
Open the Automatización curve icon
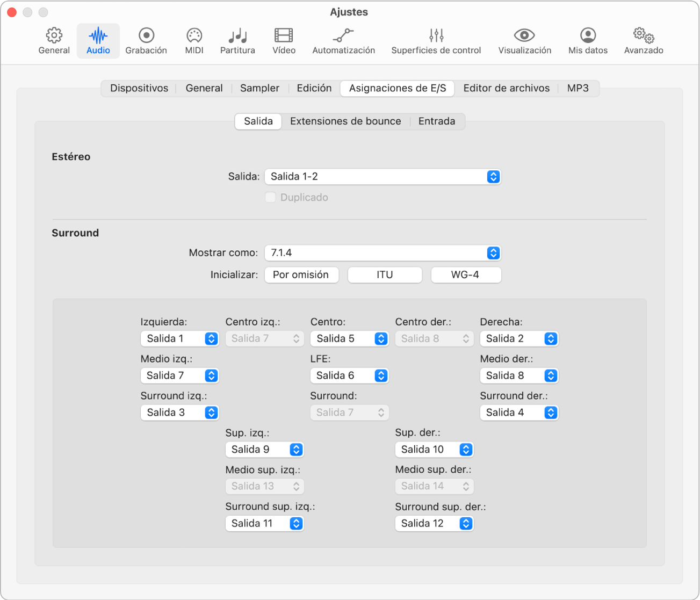click(343, 35)
